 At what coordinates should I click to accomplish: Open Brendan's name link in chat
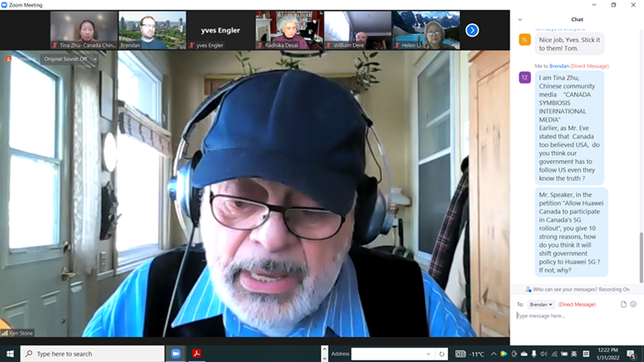click(559, 65)
